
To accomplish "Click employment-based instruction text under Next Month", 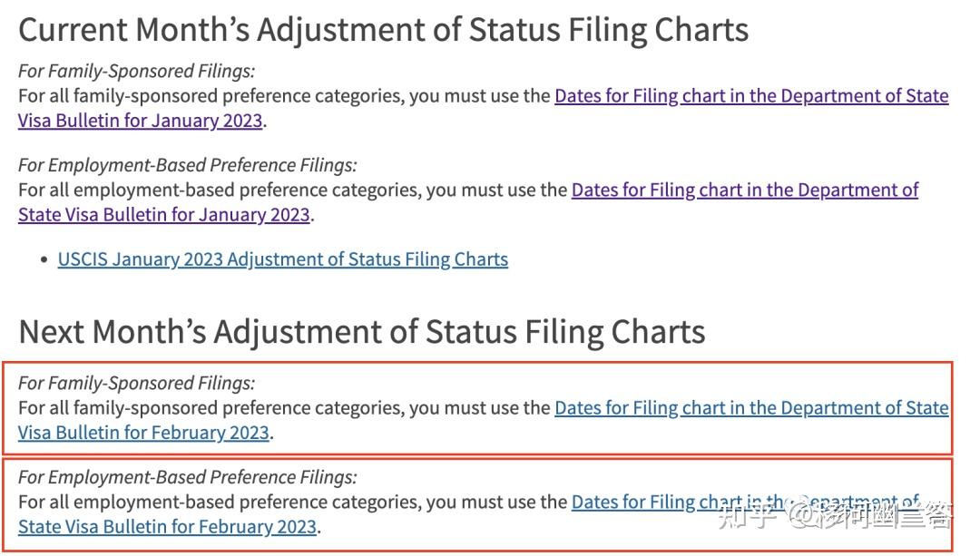I will 292,502.
